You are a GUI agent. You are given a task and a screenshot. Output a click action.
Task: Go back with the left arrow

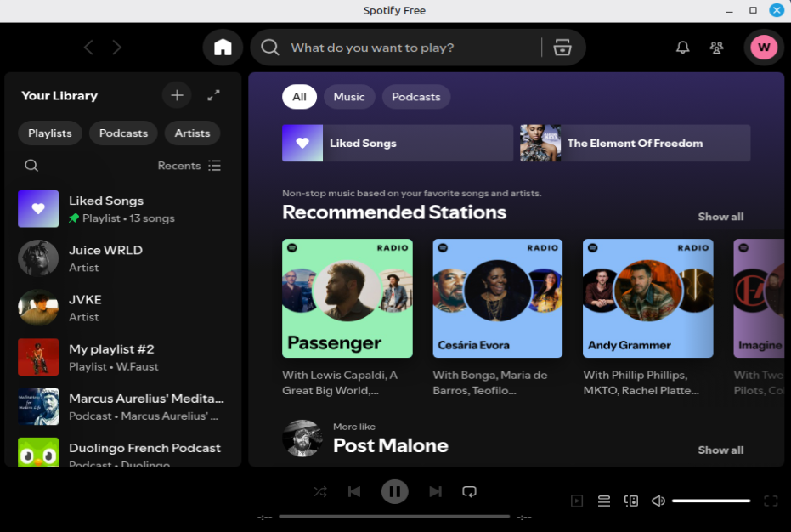[x=88, y=48]
